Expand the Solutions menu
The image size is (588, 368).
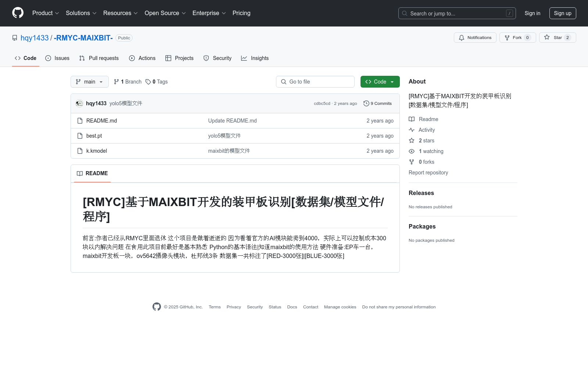coord(81,13)
